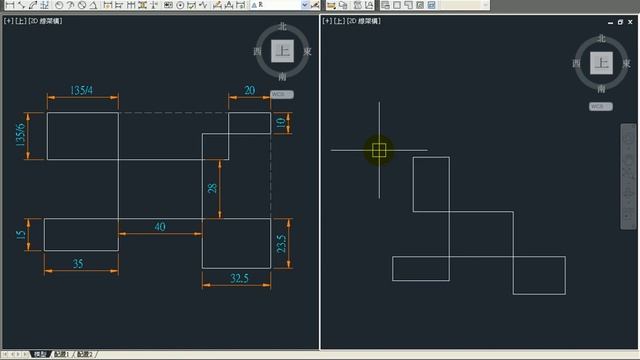Restore the right viewport window
This screenshot has height=360, width=640.
point(620,22)
